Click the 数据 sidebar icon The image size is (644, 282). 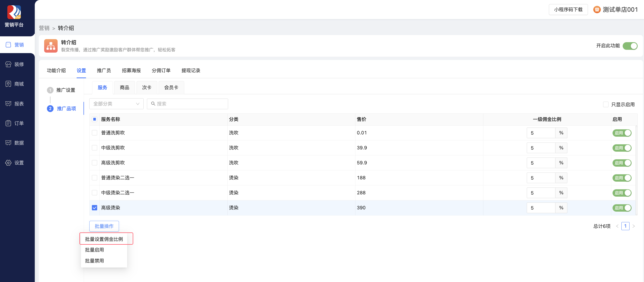[8, 143]
